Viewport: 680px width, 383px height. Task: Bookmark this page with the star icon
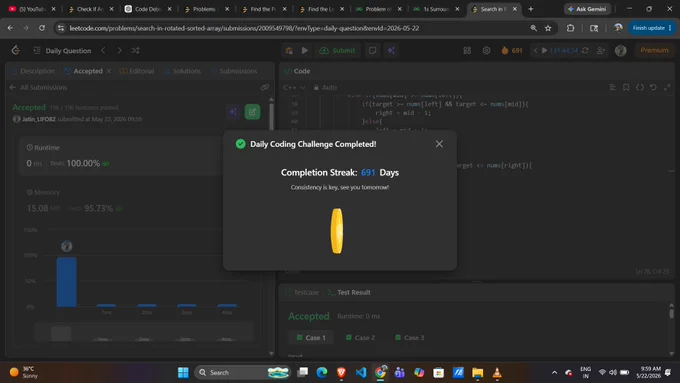548,28
